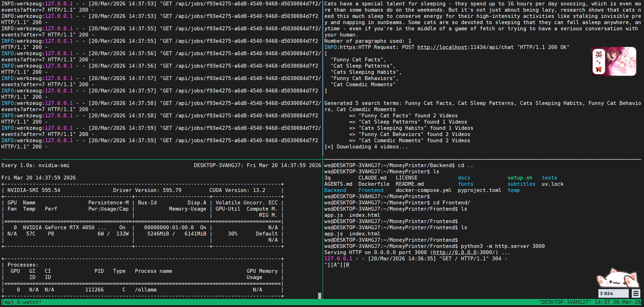This screenshot has height=307, width=644.
Task: Click the [mp] session name in status bar
Action: [x=7, y=302]
